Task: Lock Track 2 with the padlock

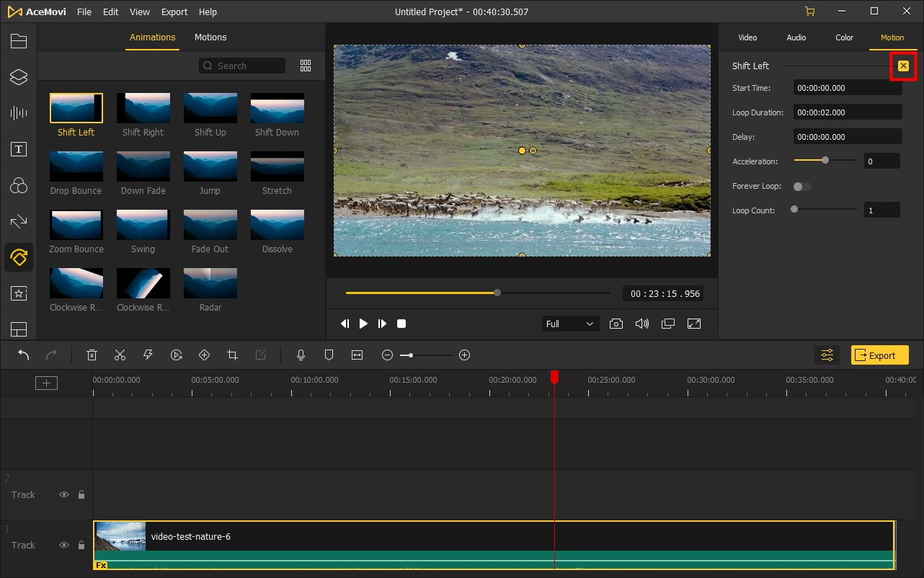Action: 81,494
